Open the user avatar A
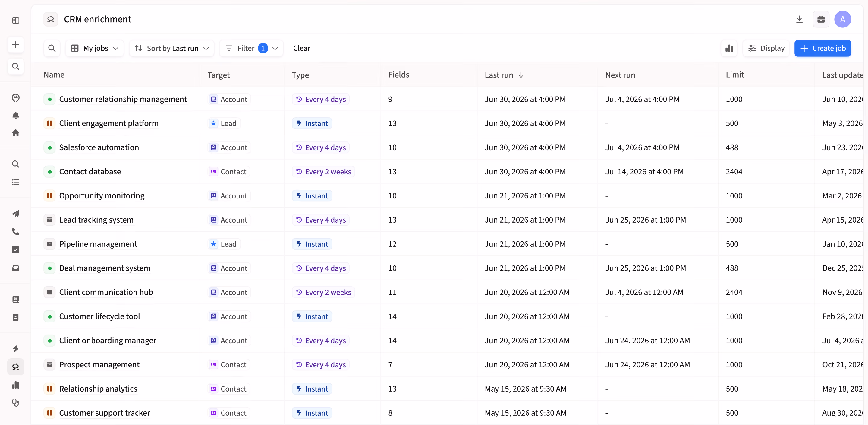The height and width of the screenshot is (425, 868). [x=842, y=19]
